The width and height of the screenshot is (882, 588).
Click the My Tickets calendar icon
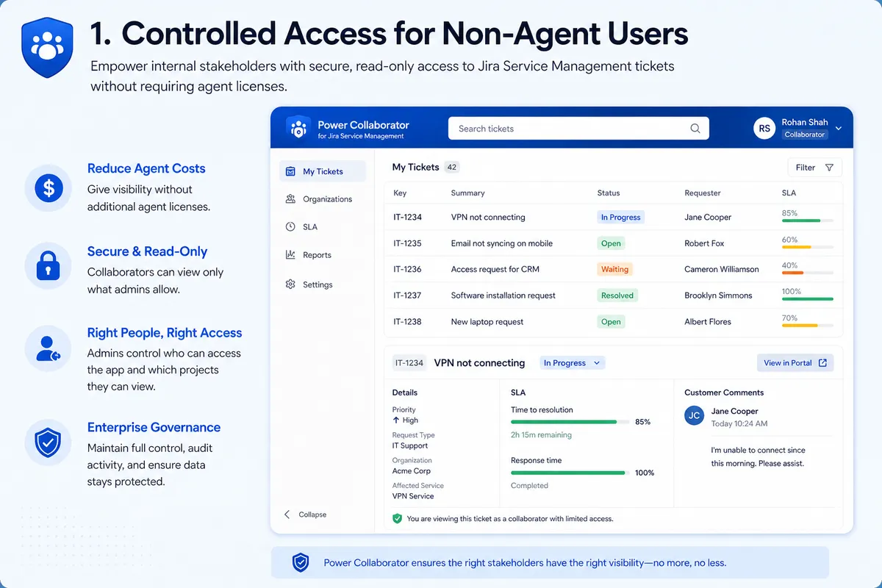coord(290,171)
